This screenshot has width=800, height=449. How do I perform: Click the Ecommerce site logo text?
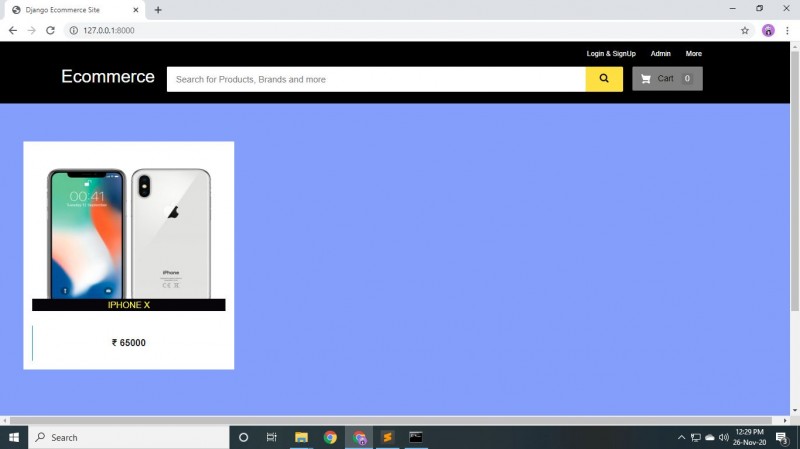108,77
